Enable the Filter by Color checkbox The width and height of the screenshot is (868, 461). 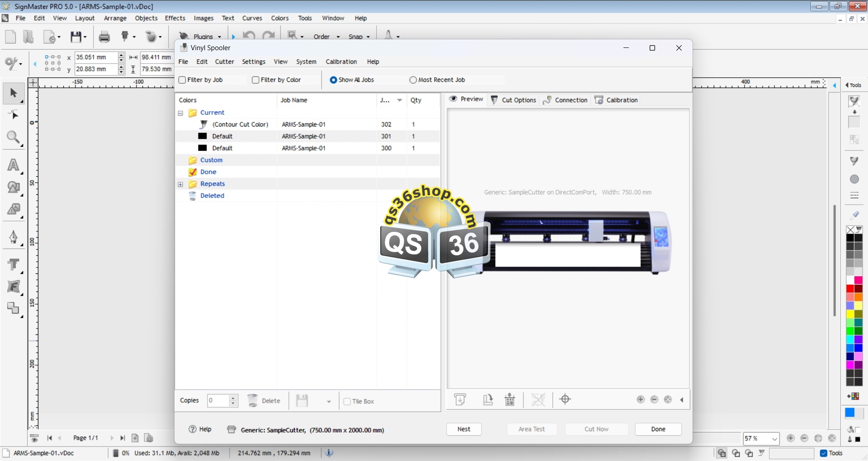[x=256, y=80]
